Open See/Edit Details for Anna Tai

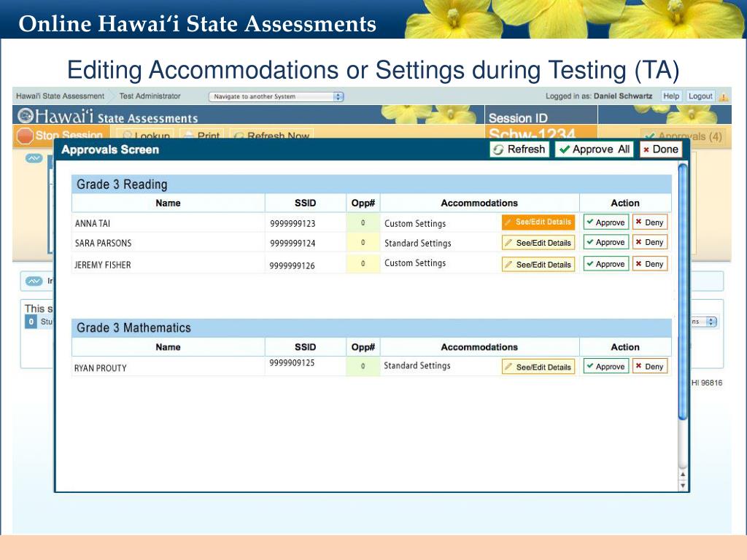coord(538,222)
